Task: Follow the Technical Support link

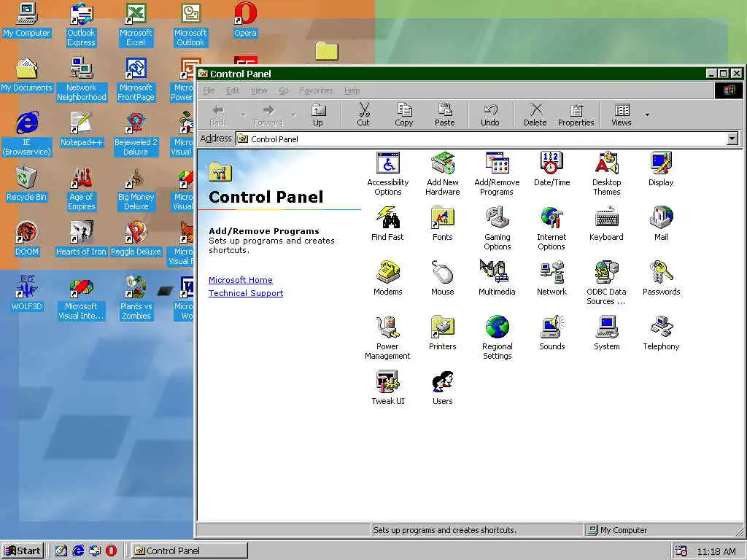Action: pyautogui.click(x=246, y=293)
